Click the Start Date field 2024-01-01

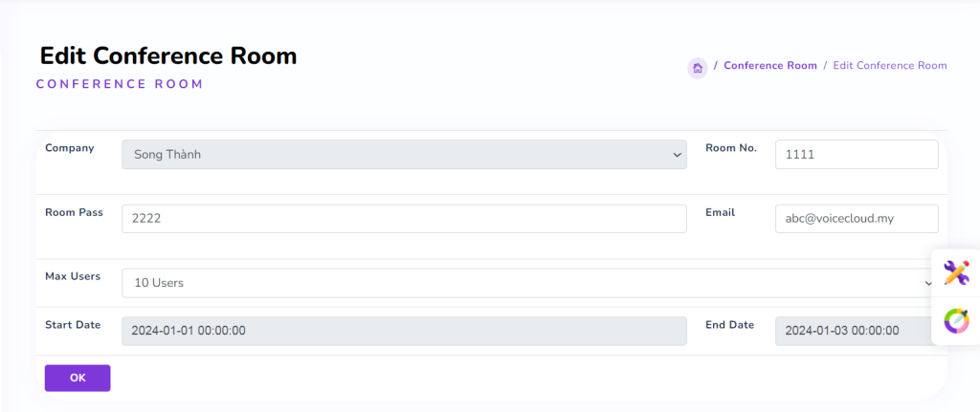403,331
